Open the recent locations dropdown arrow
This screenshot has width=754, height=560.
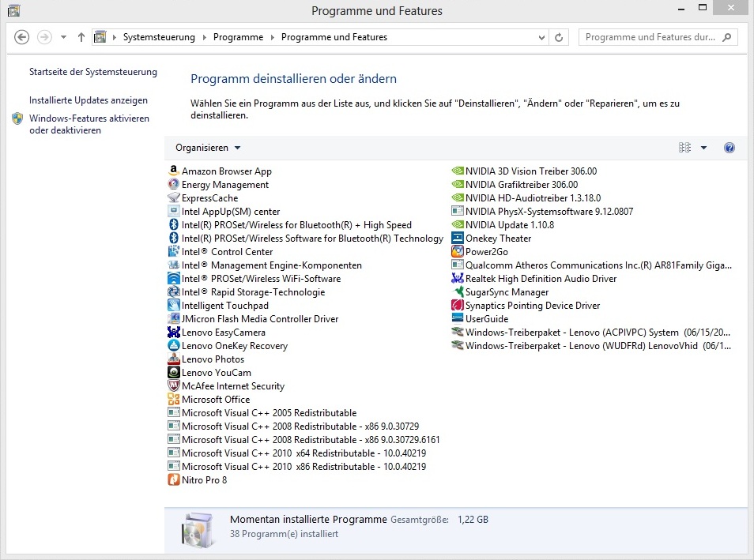click(63, 37)
